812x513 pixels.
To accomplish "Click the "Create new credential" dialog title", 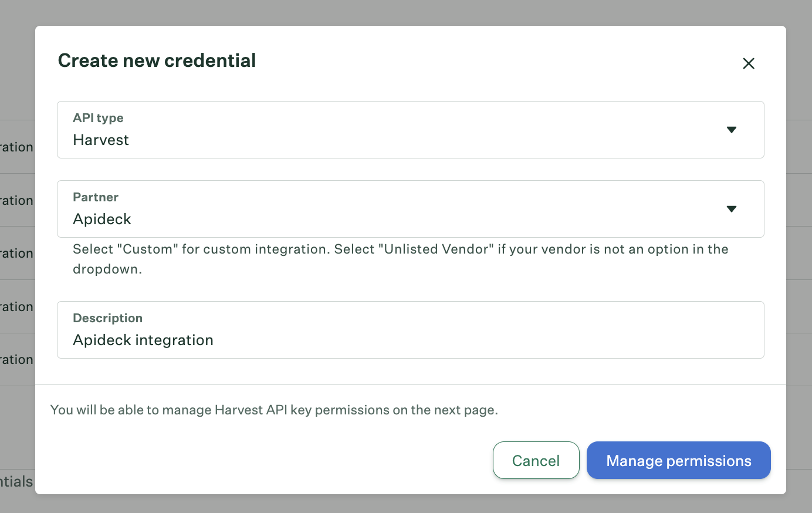I will [x=157, y=60].
